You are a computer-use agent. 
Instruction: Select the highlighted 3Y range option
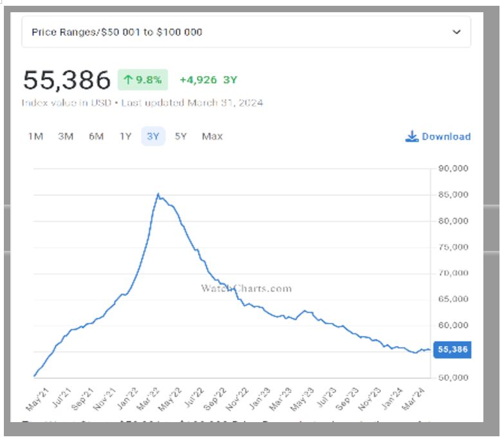(153, 136)
